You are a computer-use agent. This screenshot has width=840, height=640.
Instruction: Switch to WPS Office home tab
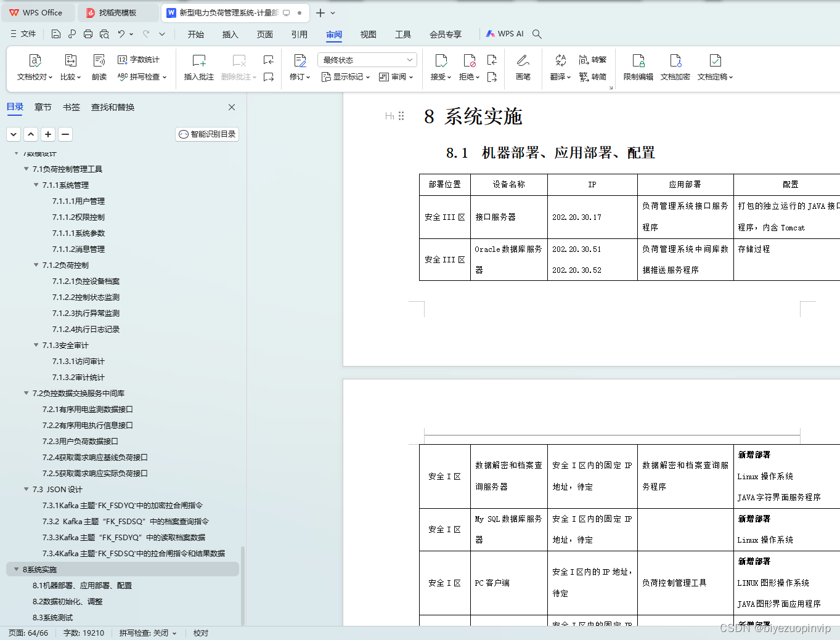click(36, 12)
